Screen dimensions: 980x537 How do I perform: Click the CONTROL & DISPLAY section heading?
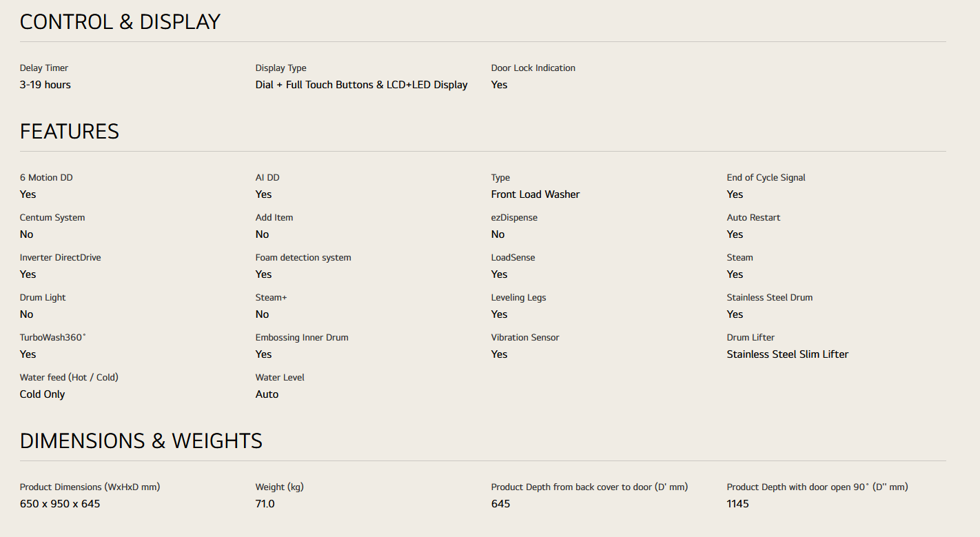click(120, 22)
